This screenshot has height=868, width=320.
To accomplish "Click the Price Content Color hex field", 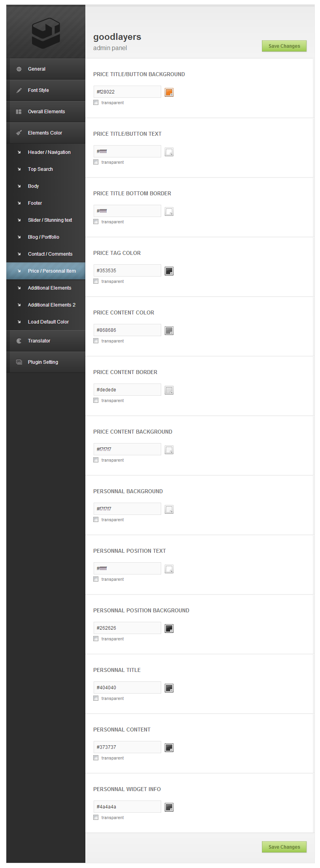I will (x=127, y=330).
